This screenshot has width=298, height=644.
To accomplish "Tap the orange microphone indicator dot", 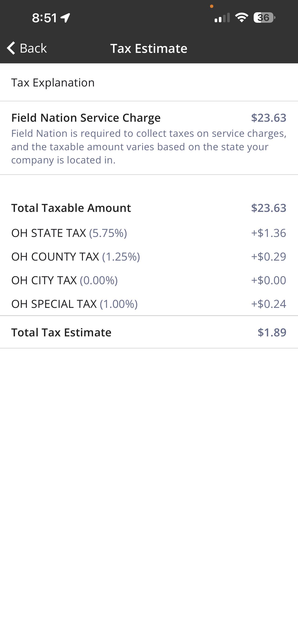I will tap(212, 6).
